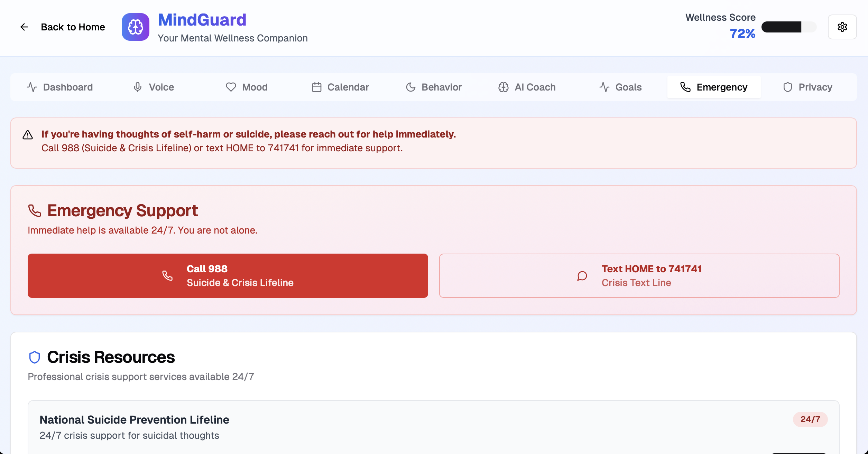This screenshot has height=454, width=868.
Task: Click the shield icon beside Crisis Resources
Action: point(35,357)
